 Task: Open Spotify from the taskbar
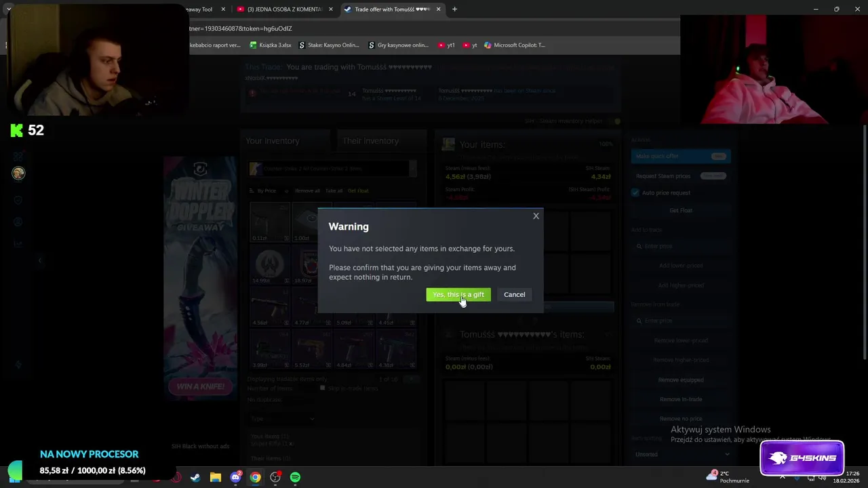[295, 477]
